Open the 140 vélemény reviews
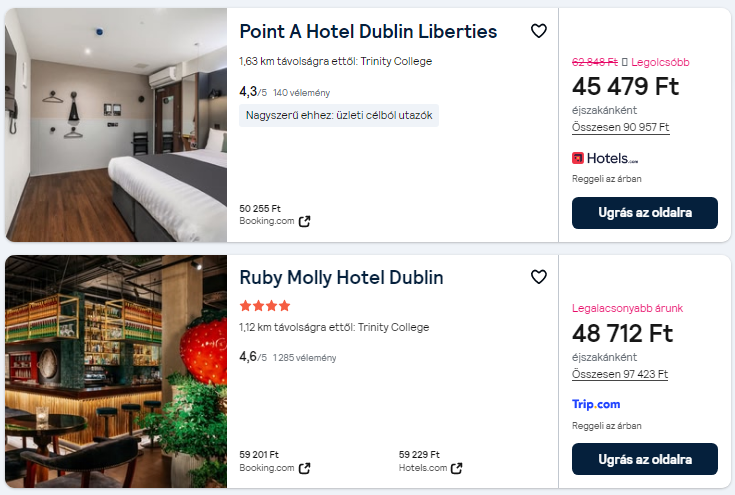This screenshot has height=495, width=735. pos(294,93)
